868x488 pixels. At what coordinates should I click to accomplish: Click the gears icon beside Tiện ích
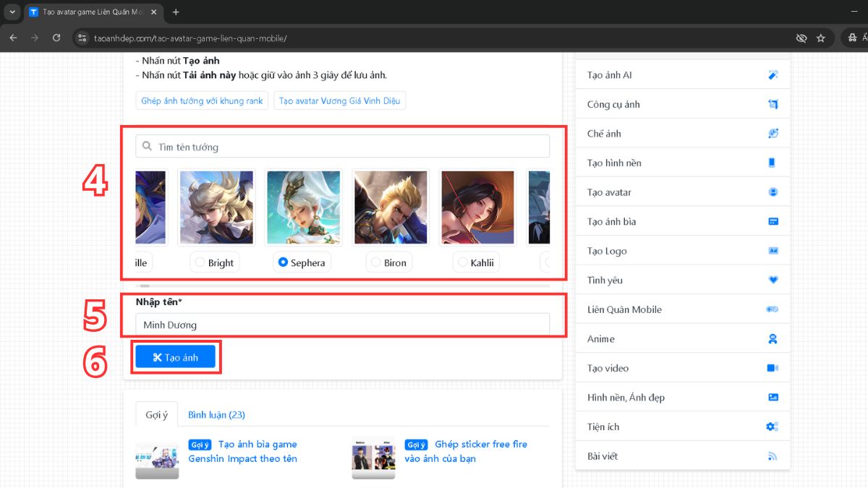click(x=773, y=427)
